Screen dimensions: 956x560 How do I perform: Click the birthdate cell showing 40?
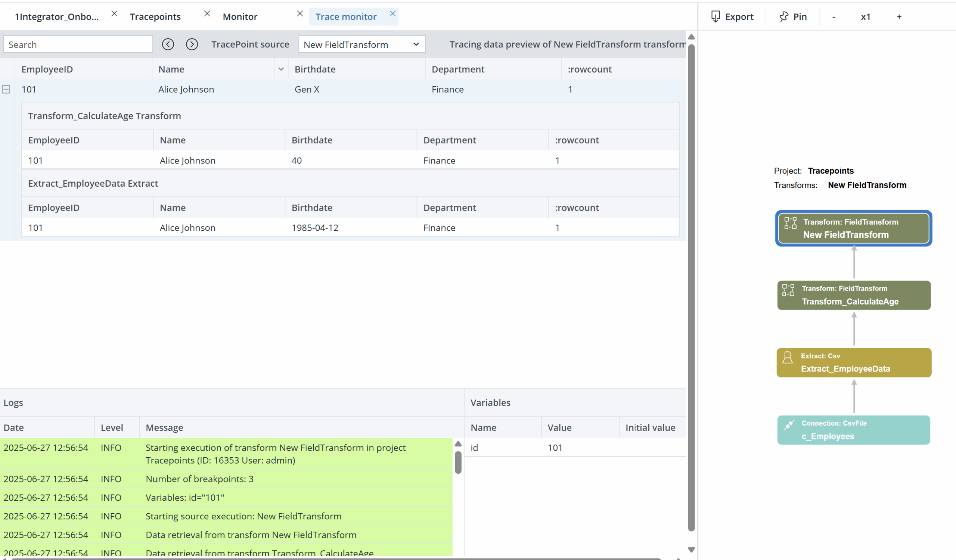297,161
